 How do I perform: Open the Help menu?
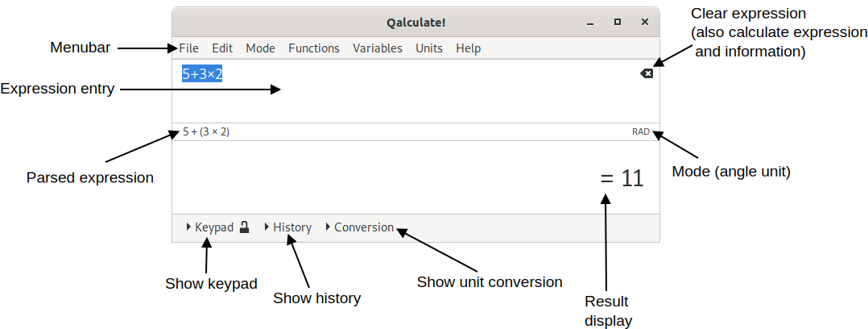pyautogui.click(x=468, y=48)
